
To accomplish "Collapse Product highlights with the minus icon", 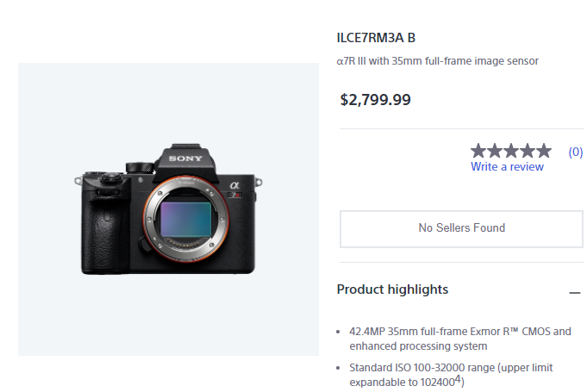I will [x=575, y=293].
